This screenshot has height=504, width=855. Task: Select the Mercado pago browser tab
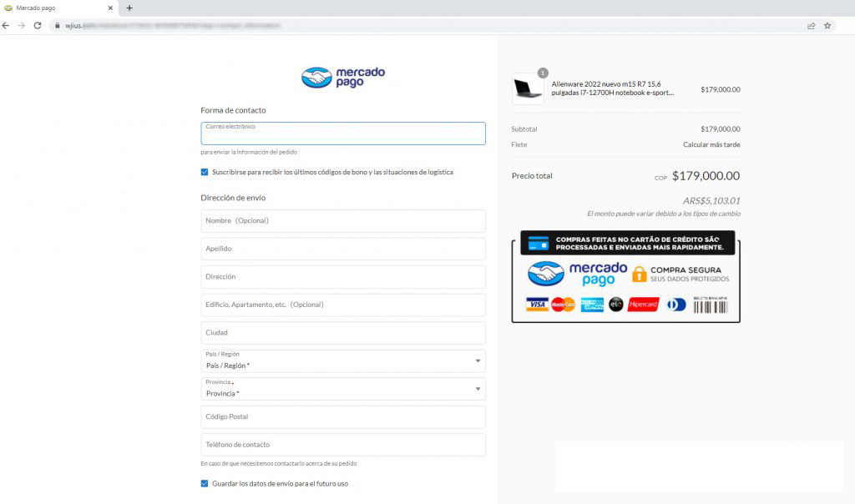click(x=59, y=8)
